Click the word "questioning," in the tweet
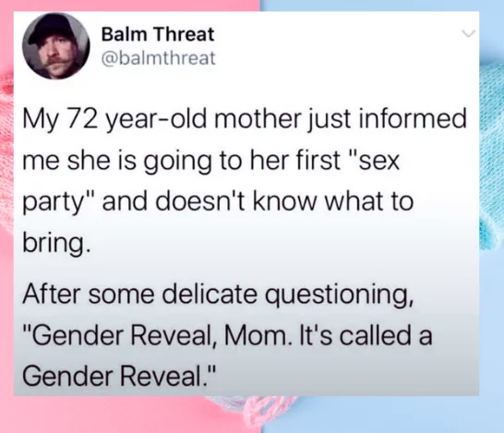Image resolution: width=504 pixels, height=433 pixels. pyautogui.click(x=339, y=296)
